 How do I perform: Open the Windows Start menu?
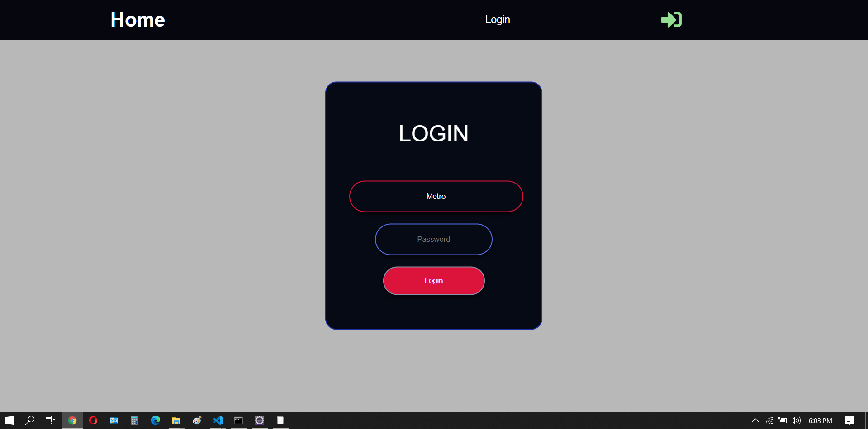click(x=9, y=420)
